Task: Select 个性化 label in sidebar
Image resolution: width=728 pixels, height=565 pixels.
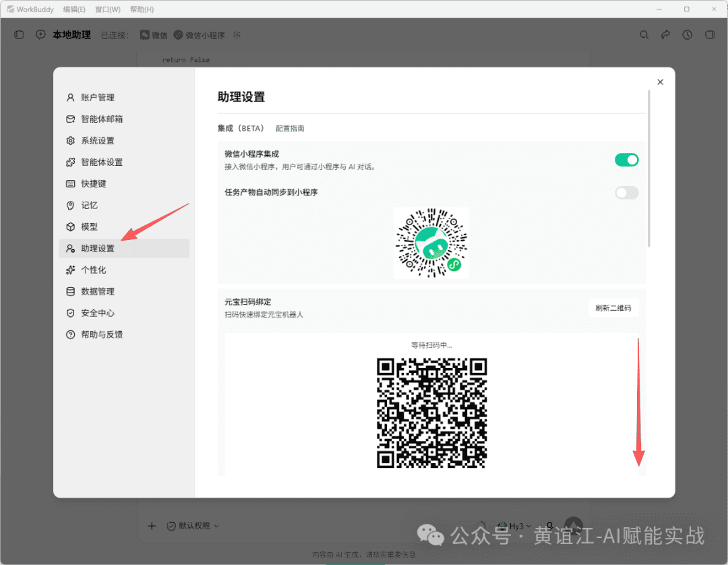Action: pos(93,270)
